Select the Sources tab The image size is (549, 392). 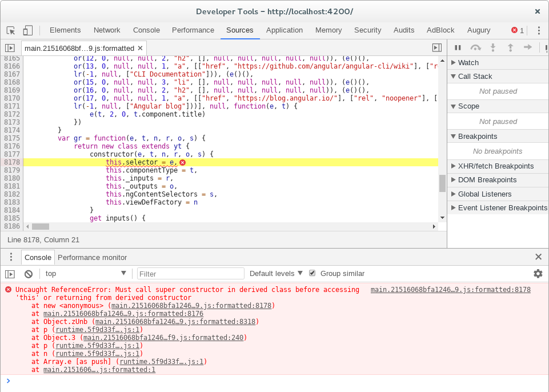(x=240, y=30)
